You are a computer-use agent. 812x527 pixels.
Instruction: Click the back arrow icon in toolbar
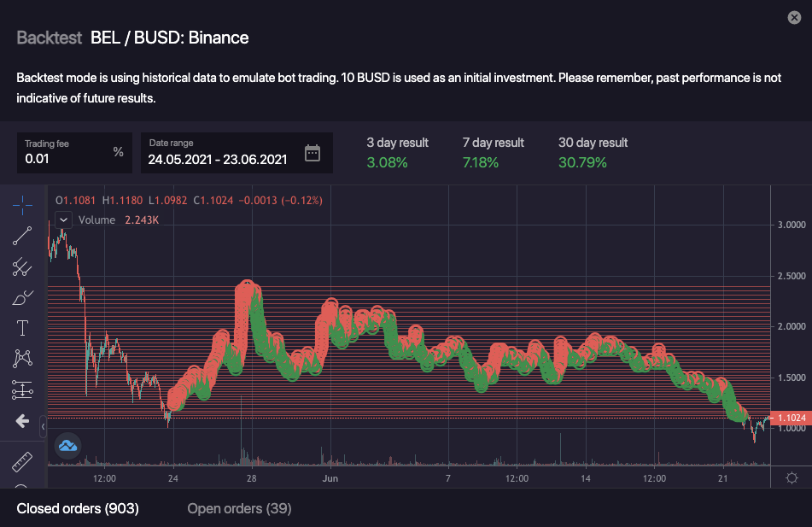22,421
